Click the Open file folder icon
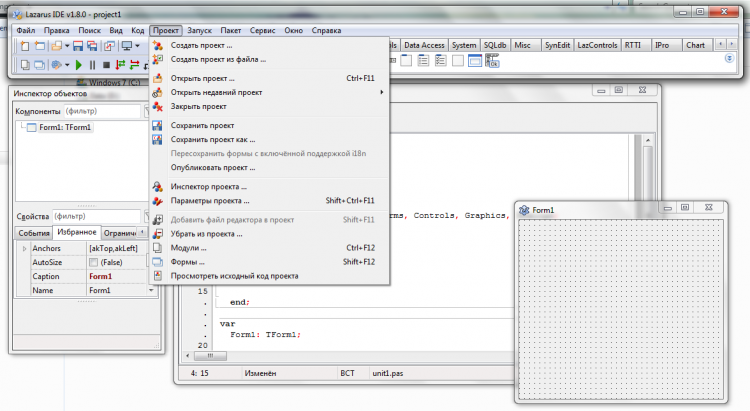Screen dimensions: 750x411 pos(56,46)
